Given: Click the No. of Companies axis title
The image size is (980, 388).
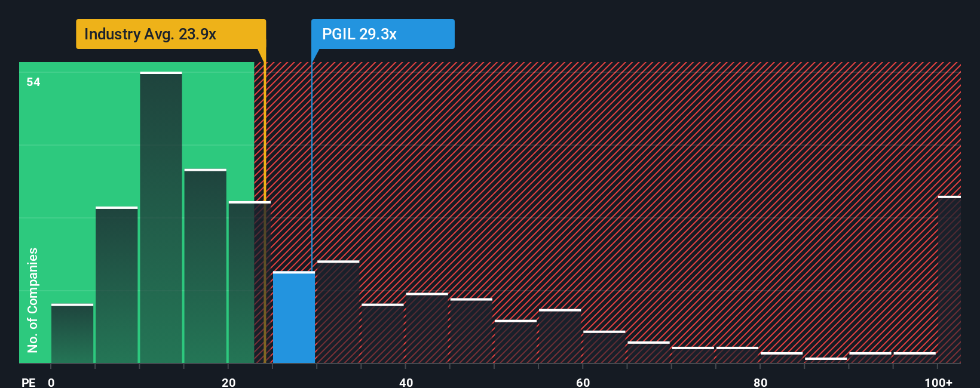Looking at the screenshot, I should 33,300.
